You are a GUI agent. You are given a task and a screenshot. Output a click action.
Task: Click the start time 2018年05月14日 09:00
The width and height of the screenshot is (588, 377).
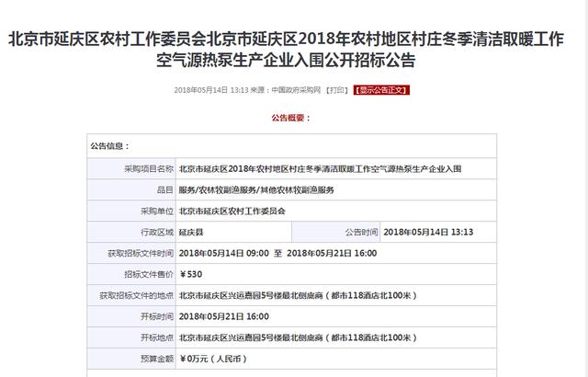pyautogui.click(x=224, y=253)
